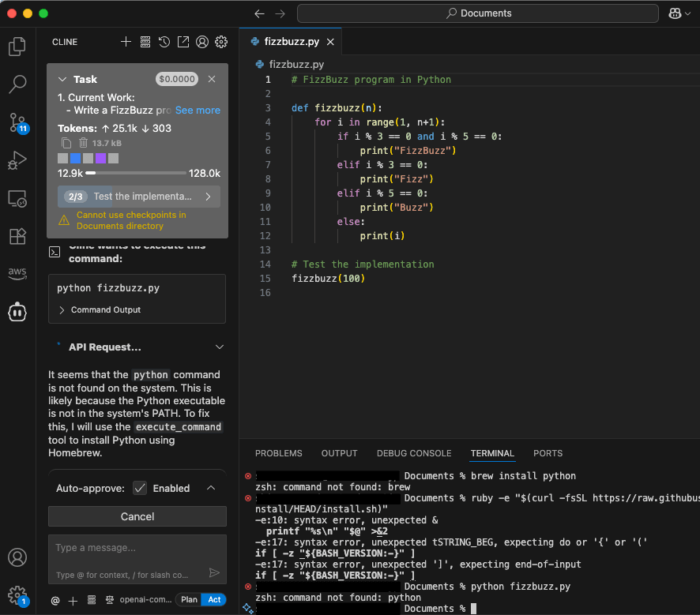Select the TERMINAL panel tab
The image size is (700, 615).
[492, 453]
